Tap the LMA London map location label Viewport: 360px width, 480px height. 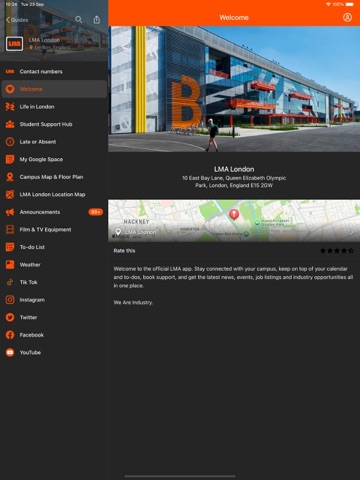point(140,232)
